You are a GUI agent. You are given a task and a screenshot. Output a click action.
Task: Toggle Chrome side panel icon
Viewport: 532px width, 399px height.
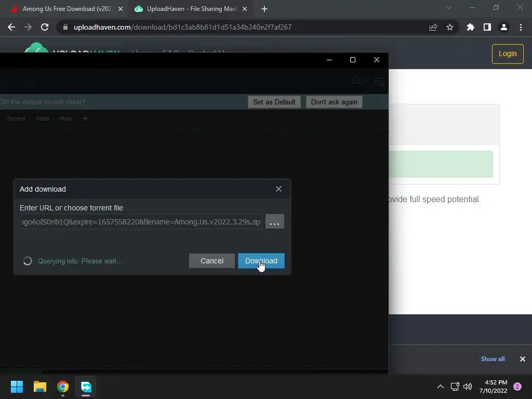point(487,27)
